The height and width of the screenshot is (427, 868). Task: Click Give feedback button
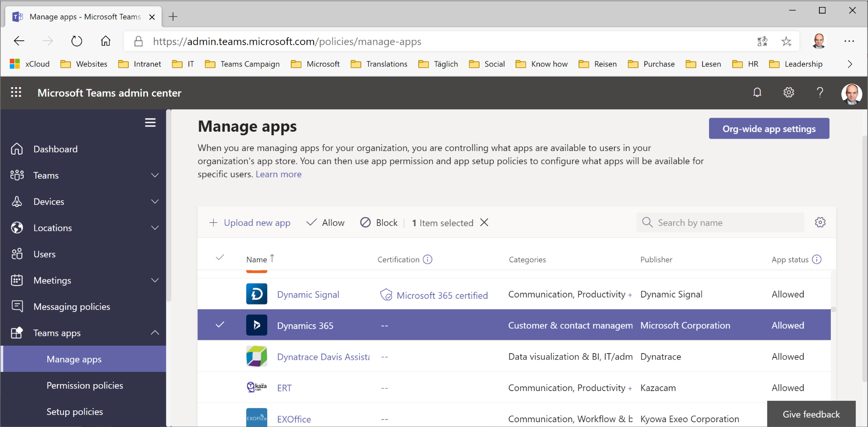[811, 414]
